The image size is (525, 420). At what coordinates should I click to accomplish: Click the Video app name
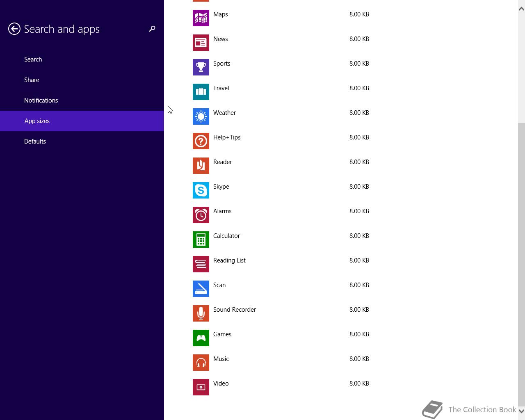click(x=221, y=383)
